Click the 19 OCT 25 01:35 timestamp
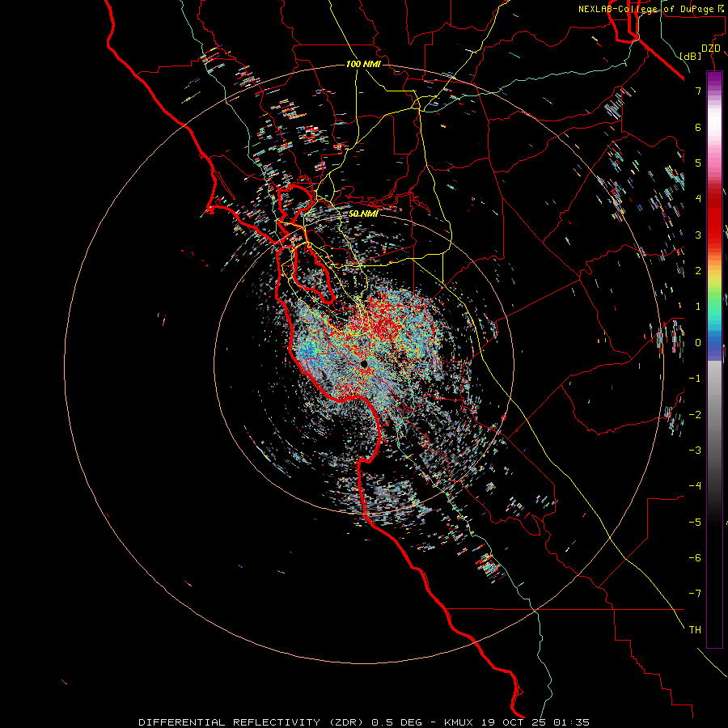 [x=535, y=722]
